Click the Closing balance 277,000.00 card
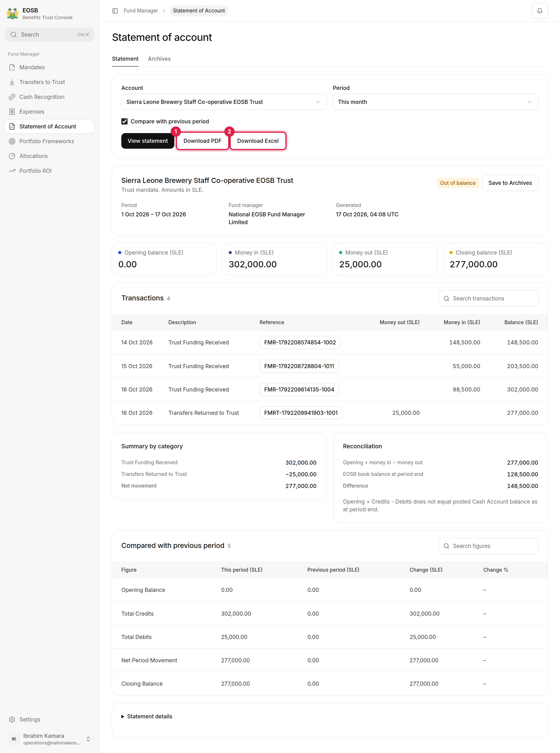The width and height of the screenshot is (560, 753). coord(495,259)
